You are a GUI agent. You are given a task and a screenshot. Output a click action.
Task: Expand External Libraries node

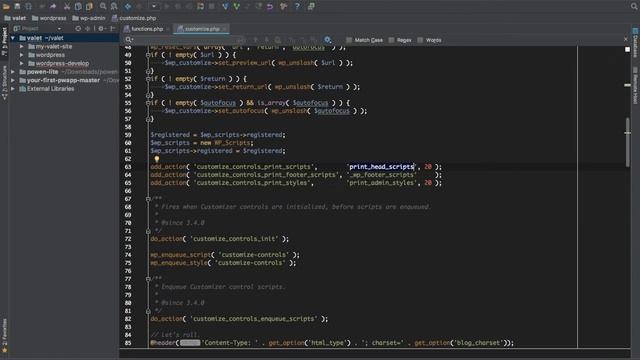click(x=13, y=89)
